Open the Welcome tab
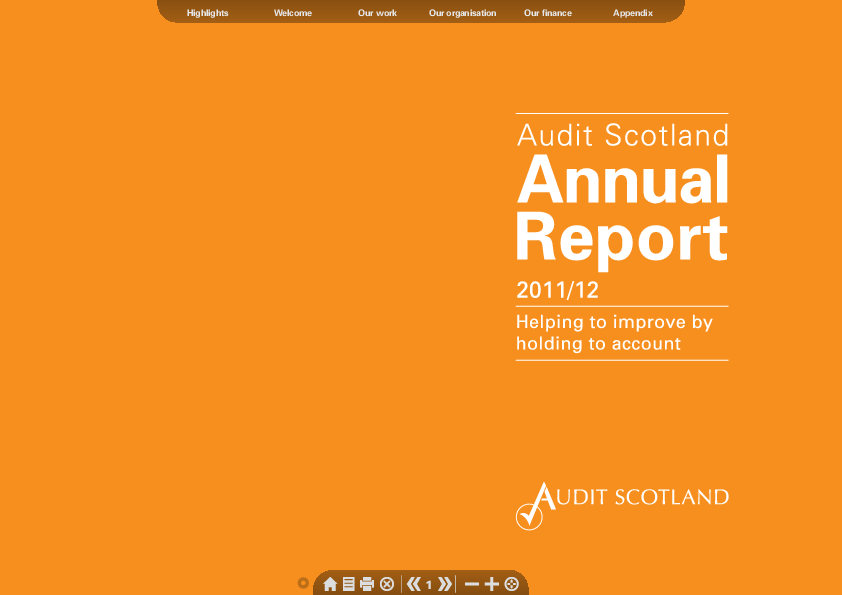The width and height of the screenshot is (842, 595). (x=293, y=13)
